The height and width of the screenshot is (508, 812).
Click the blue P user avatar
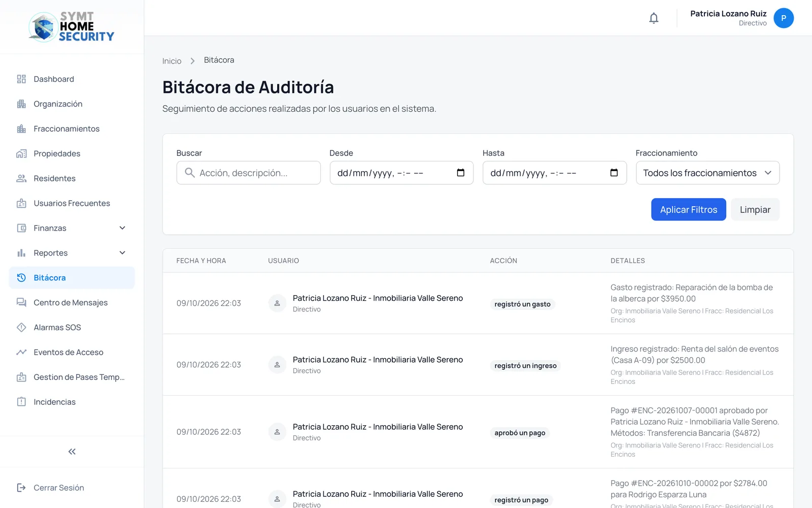pyautogui.click(x=784, y=18)
